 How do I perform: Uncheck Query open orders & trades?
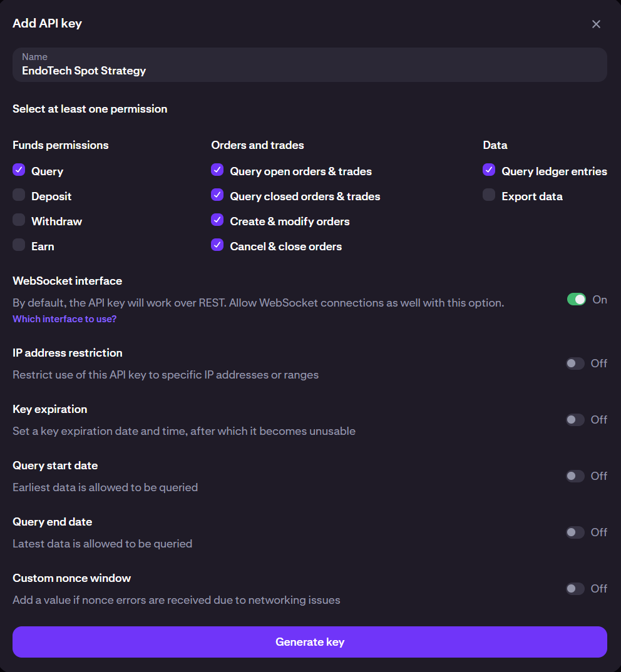click(217, 170)
